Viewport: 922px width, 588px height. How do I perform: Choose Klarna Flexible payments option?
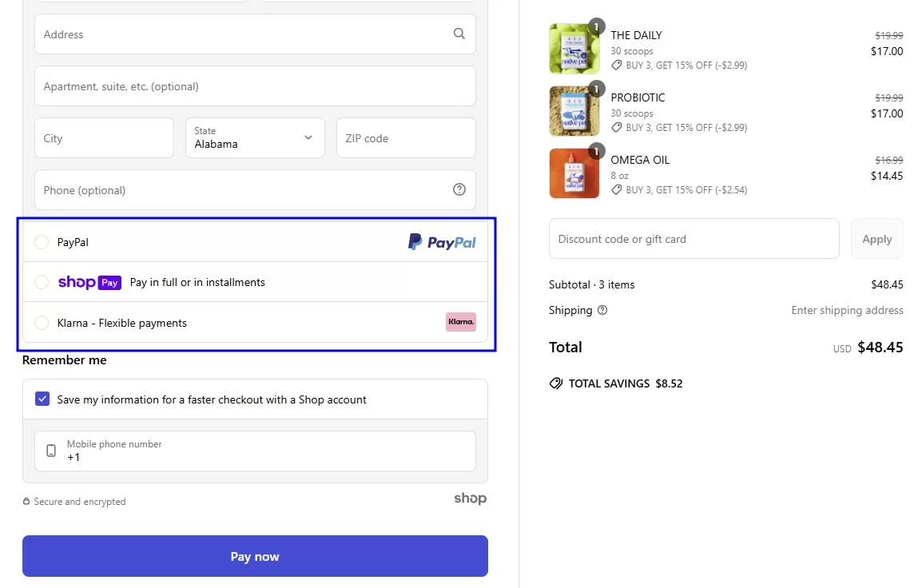tap(42, 323)
